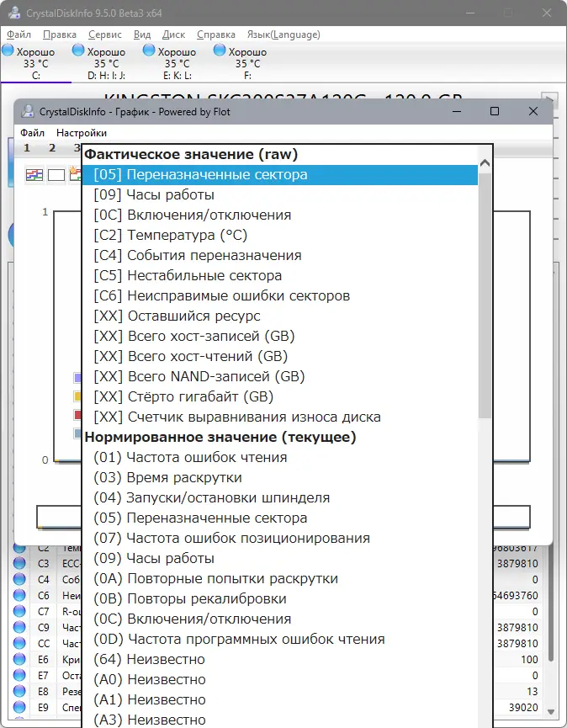This screenshot has height=728, width=567.
Task: Choose (04) Запуски/остановки шпинделя option
Action: coord(280,497)
